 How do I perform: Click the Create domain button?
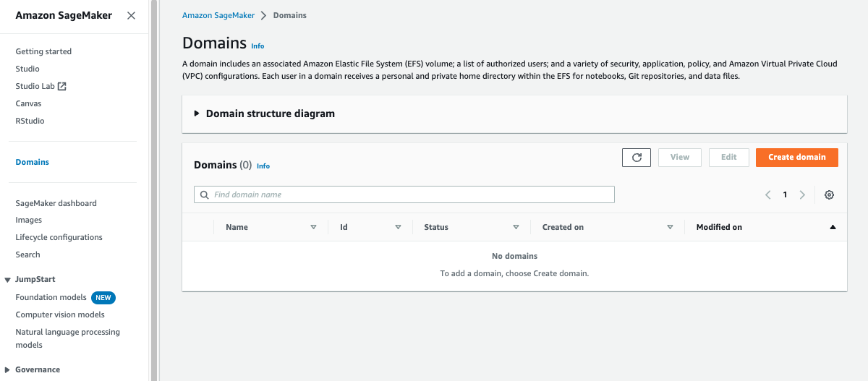tap(797, 157)
